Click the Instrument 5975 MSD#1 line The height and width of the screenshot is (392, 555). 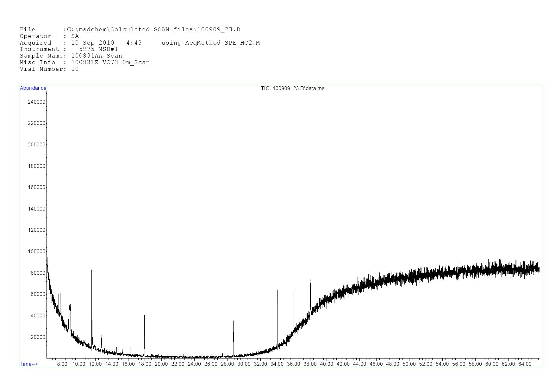69,49
